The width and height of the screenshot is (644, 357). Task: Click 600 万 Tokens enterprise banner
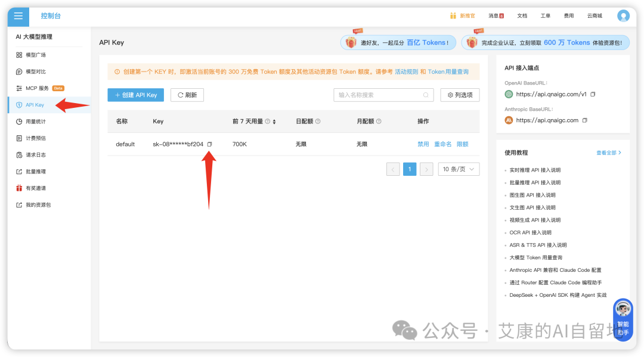coord(546,42)
